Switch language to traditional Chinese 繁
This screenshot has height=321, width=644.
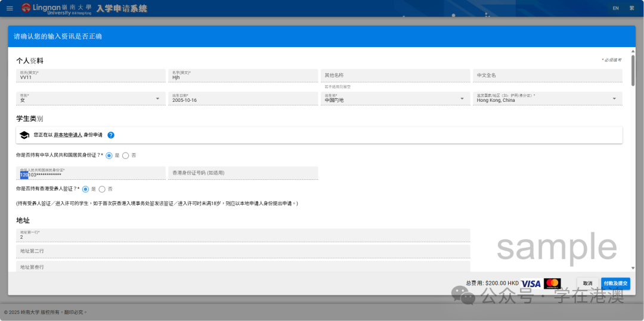[x=631, y=8]
